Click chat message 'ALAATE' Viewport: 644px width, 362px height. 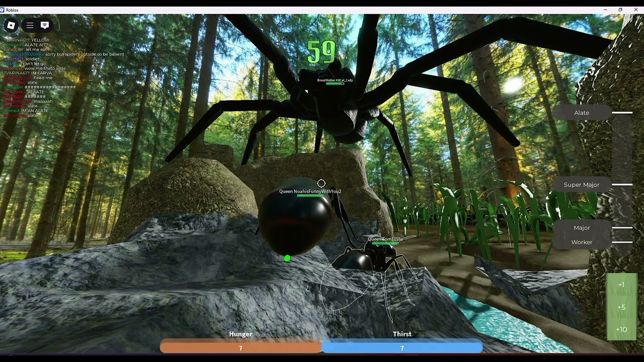coord(36,92)
